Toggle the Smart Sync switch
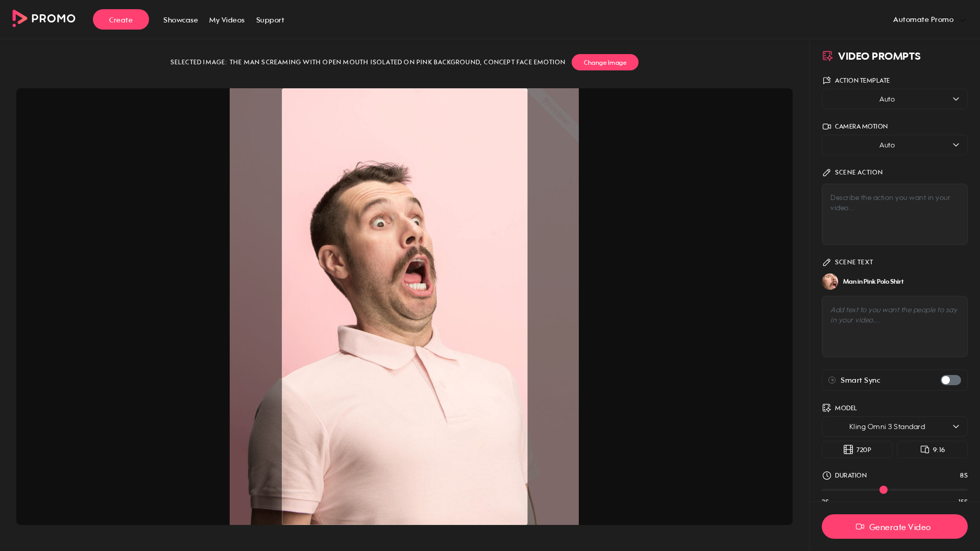 tap(951, 380)
